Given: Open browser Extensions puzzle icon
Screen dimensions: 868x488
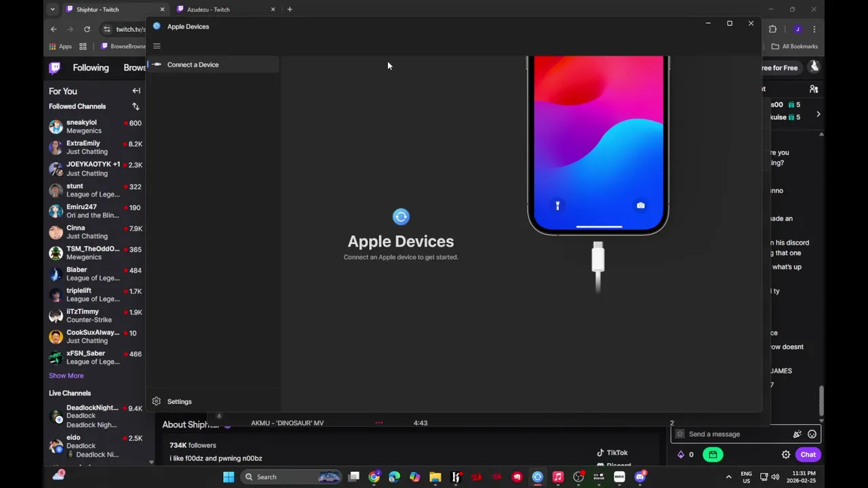Looking at the screenshot, I should click(772, 29).
